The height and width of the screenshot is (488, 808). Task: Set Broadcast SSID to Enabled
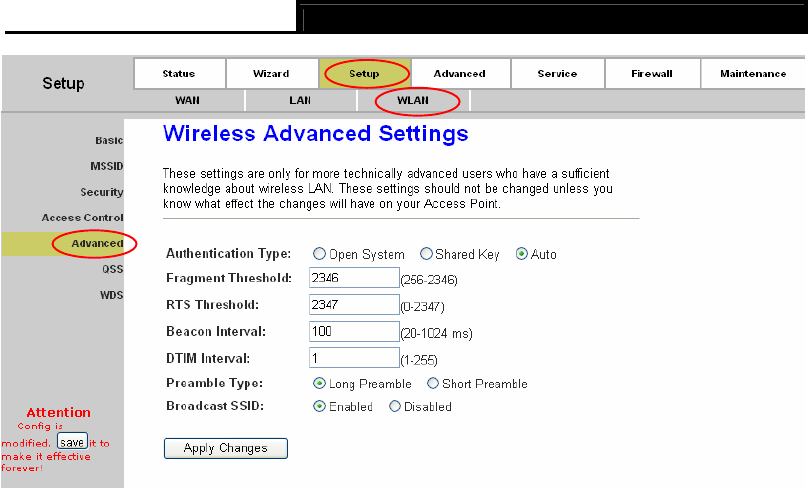point(319,406)
